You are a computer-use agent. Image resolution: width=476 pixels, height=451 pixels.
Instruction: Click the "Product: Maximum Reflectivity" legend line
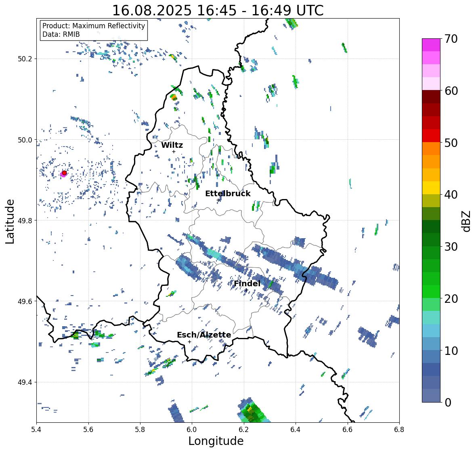(x=94, y=26)
